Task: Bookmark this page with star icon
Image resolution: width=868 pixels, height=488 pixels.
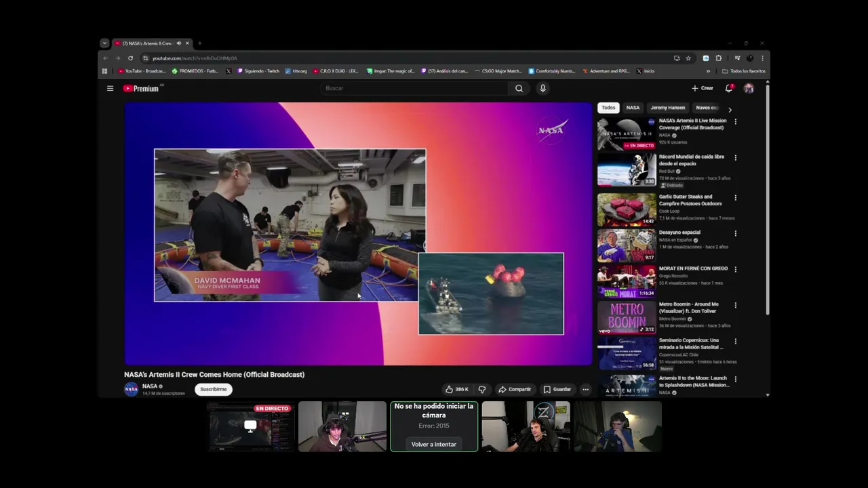Action: [688, 58]
